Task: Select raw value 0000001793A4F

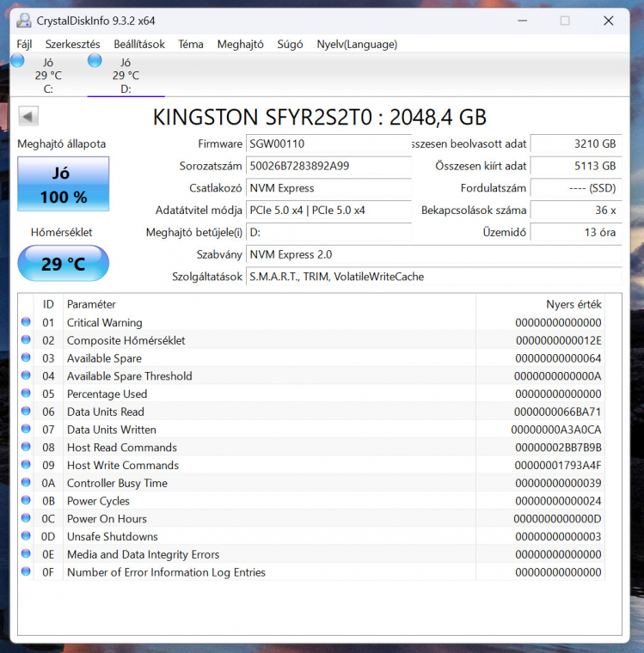Action: [558, 465]
